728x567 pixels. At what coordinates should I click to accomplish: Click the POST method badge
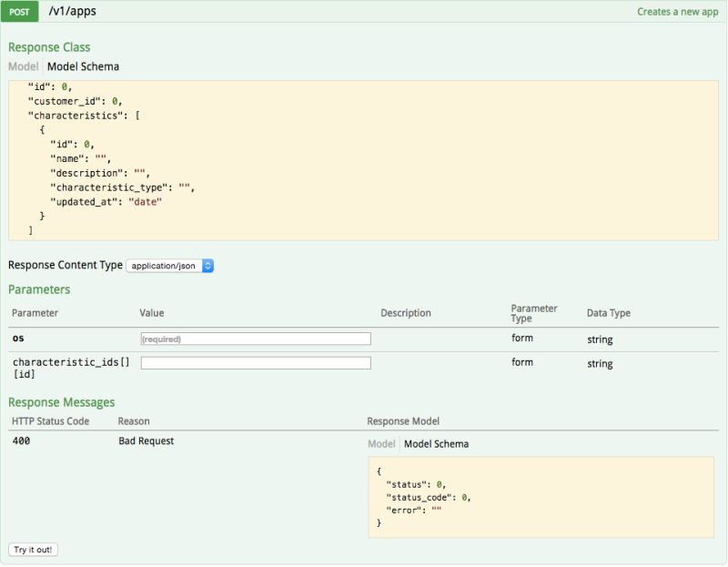21,11
